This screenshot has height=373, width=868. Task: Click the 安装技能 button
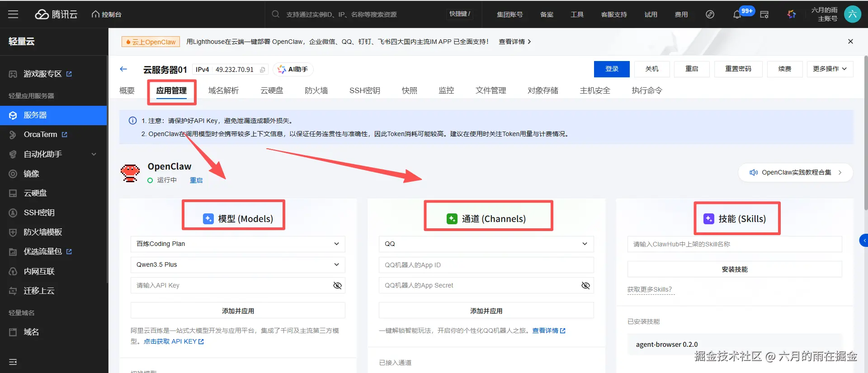(735, 269)
